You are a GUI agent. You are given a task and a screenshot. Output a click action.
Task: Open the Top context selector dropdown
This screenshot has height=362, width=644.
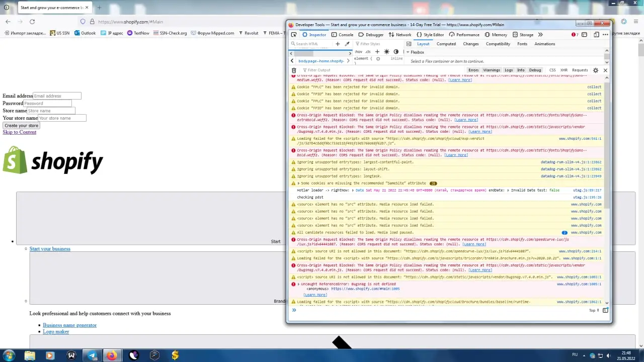coord(594,310)
